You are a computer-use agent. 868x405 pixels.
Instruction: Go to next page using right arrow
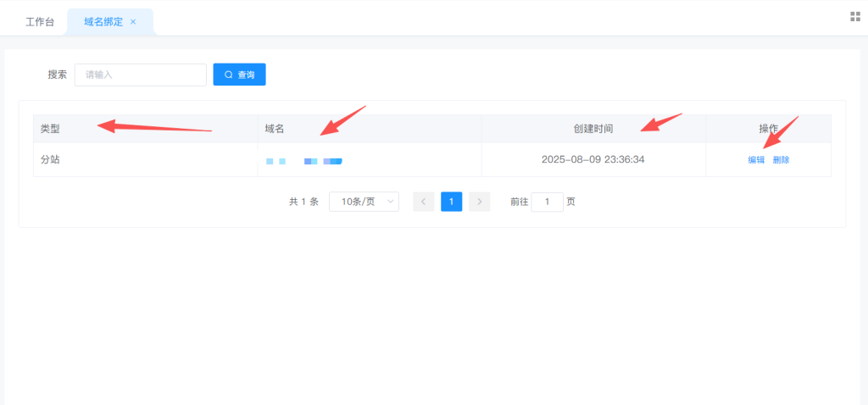pos(480,202)
